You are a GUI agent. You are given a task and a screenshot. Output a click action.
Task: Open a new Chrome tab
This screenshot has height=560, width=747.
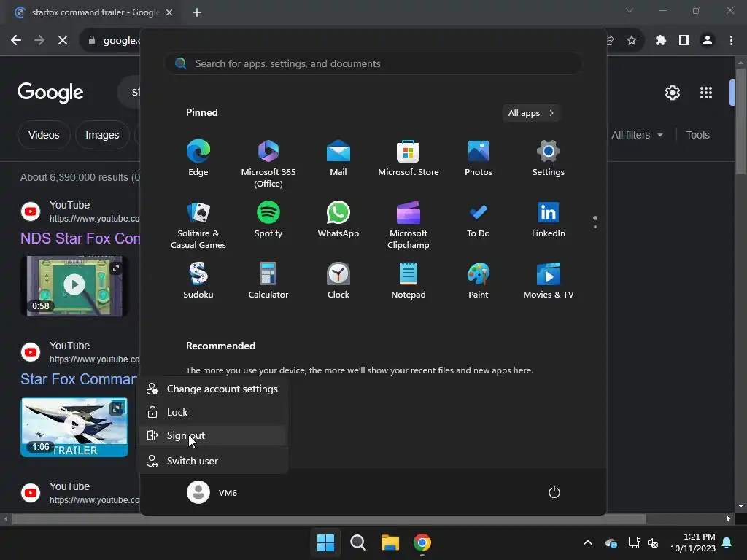point(197,12)
